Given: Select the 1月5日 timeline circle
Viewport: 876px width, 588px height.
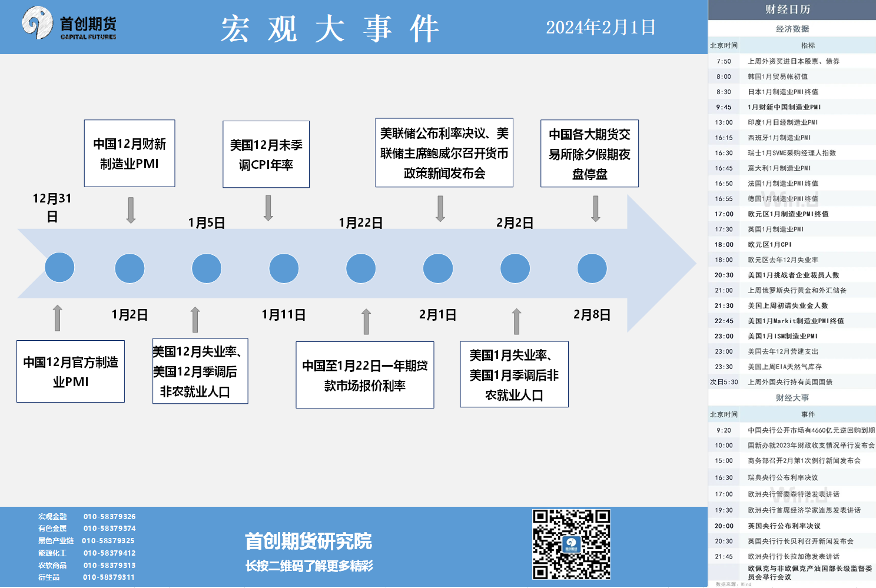Looking at the screenshot, I should click(x=207, y=268).
